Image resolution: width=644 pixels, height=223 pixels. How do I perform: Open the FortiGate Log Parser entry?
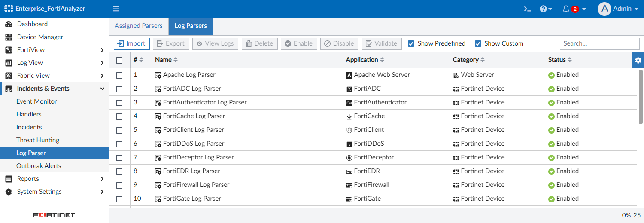[192, 199]
